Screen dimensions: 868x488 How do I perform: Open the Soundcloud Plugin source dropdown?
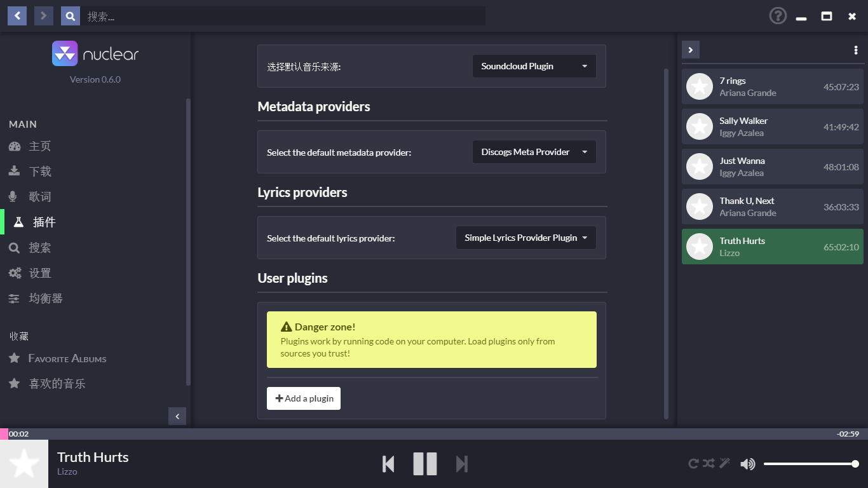tap(534, 66)
